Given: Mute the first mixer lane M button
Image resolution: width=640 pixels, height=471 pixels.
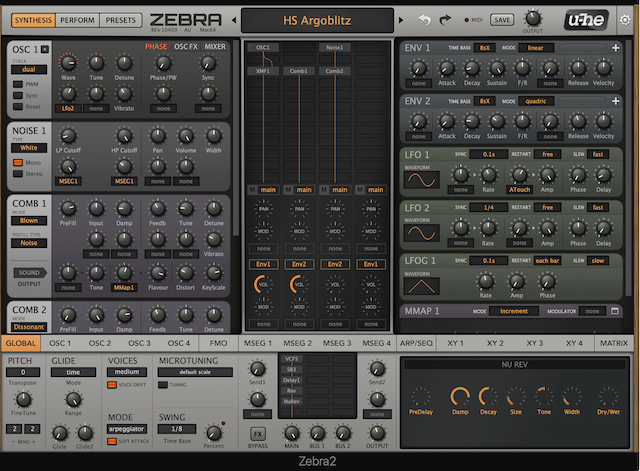Looking at the screenshot, I should tap(252, 189).
